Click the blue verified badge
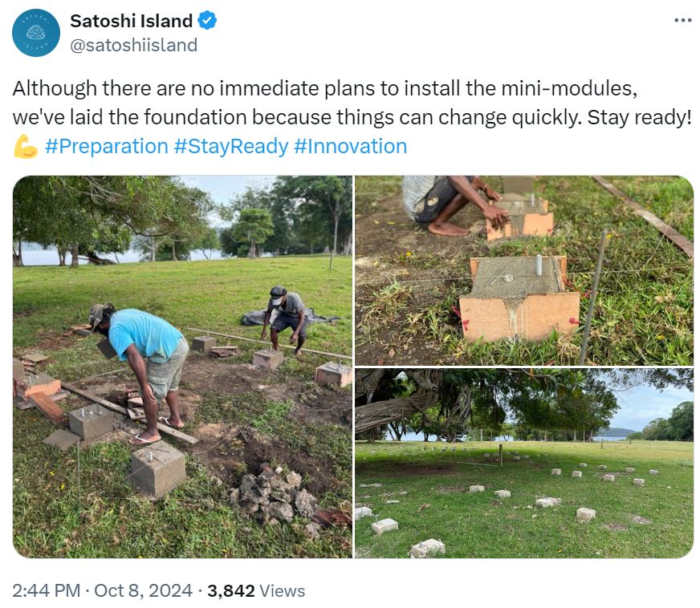The width and height of the screenshot is (700, 608). point(208,21)
